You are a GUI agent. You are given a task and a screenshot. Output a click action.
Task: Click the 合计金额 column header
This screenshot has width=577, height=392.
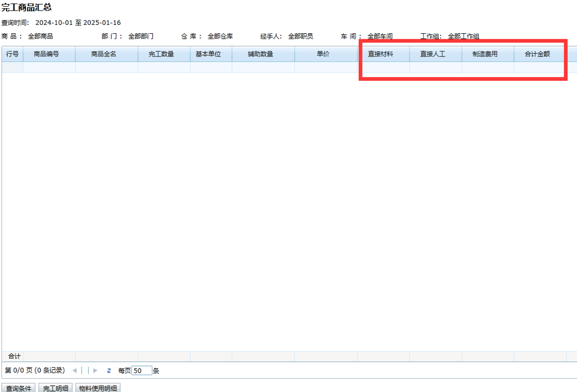(539, 54)
